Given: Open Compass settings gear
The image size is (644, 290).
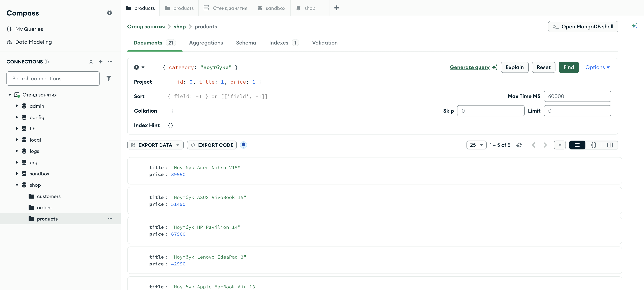Looking at the screenshot, I should 109,13.
